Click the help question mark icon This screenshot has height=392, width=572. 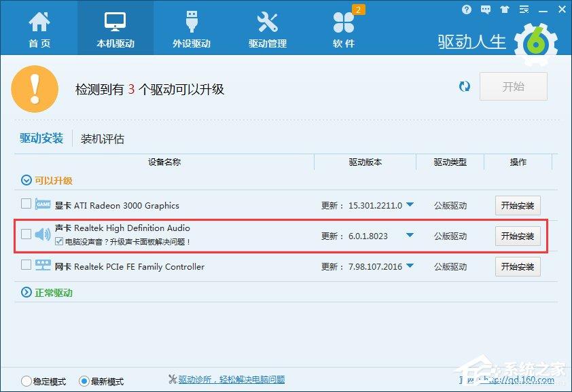point(466,10)
